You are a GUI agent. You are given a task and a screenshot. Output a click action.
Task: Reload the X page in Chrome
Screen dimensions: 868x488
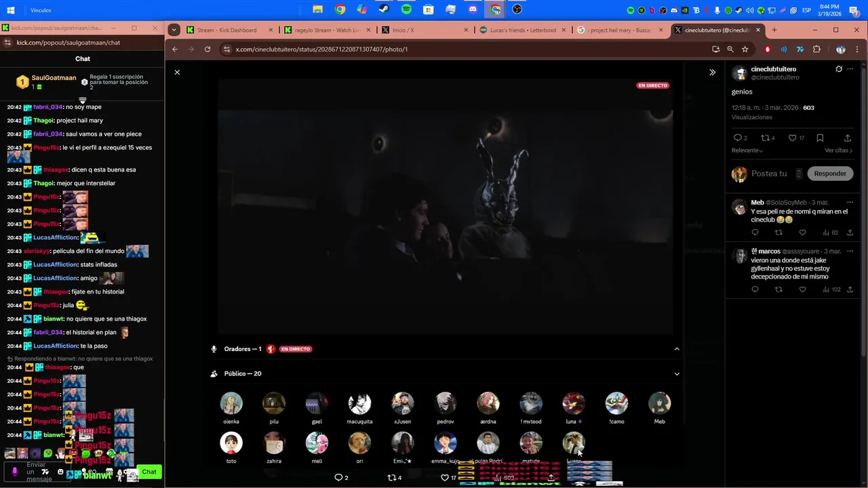[208, 49]
